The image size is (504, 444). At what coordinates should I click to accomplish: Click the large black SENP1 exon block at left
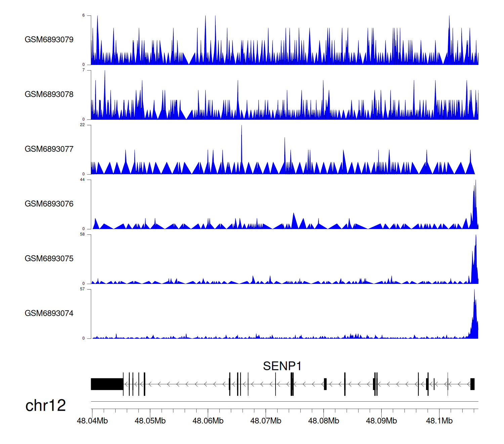coord(107,384)
